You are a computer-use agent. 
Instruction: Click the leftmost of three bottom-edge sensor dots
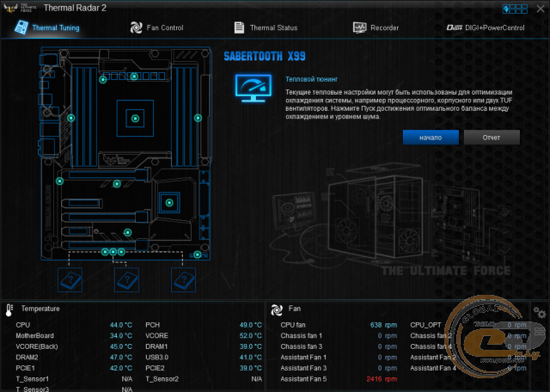click(105, 252)
